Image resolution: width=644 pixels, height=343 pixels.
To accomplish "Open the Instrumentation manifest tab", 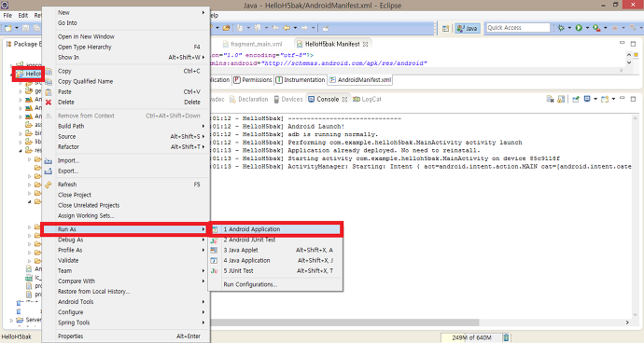I will click(x=301, y=80).
